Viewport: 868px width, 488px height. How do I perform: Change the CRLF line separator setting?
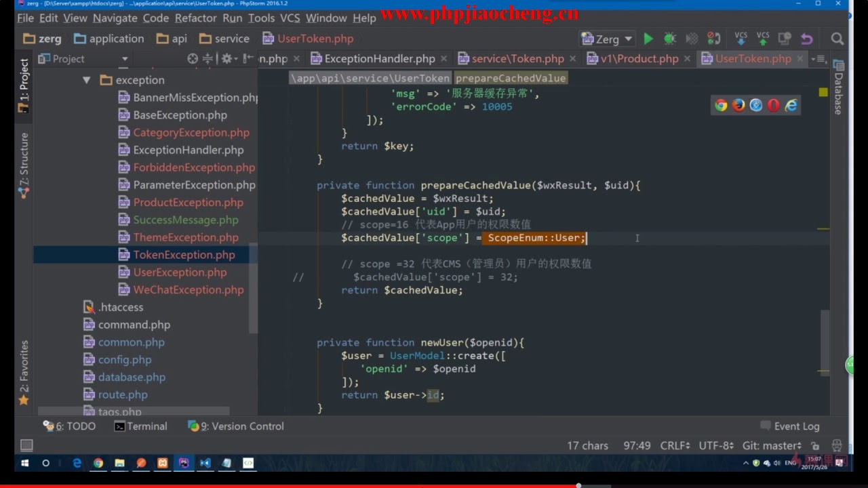pos(675,445)
